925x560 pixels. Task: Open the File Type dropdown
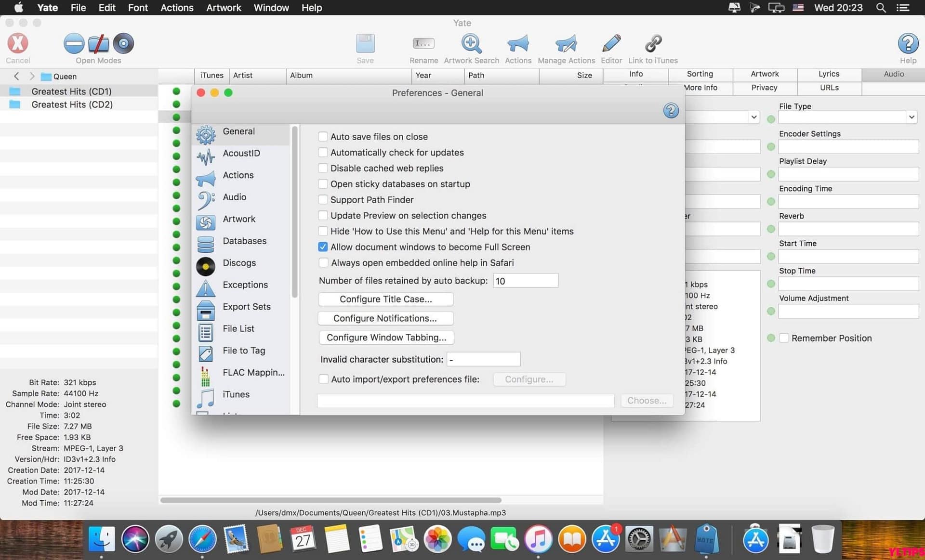(911, 117)
